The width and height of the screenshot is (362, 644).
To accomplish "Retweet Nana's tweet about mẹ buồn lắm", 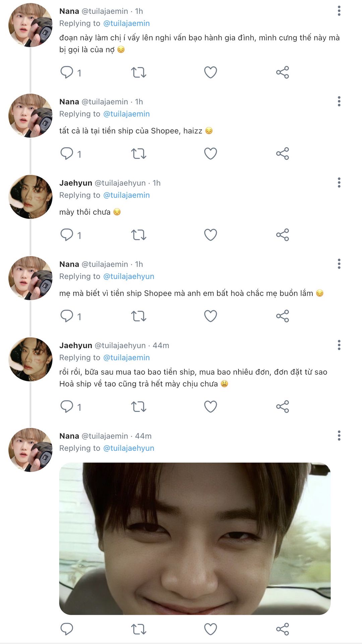I will [x=138, y=316].
